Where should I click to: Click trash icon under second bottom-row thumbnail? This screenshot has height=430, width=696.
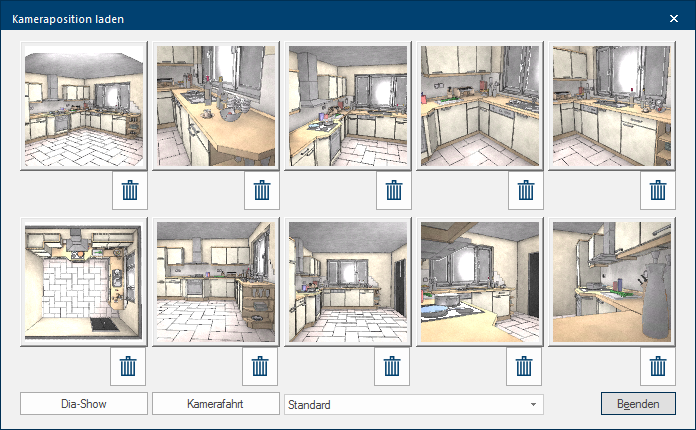click(260, 367)
